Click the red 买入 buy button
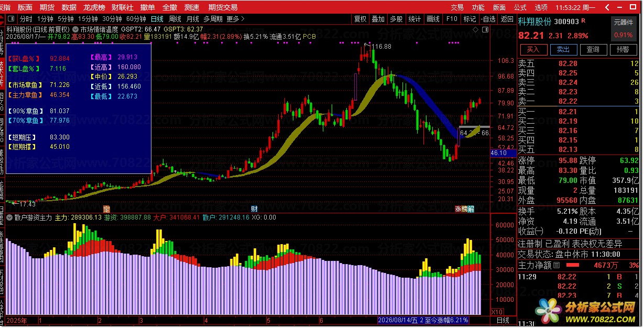 point(533,49)
